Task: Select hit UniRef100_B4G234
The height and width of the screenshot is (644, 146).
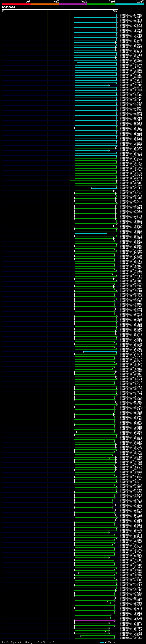Action: coord(131,40)
